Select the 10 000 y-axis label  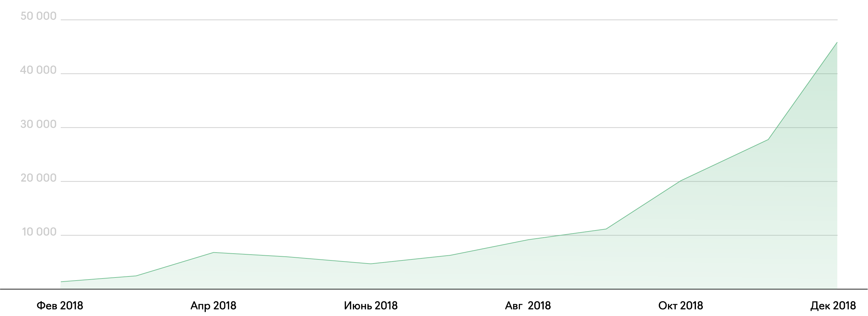39,232
